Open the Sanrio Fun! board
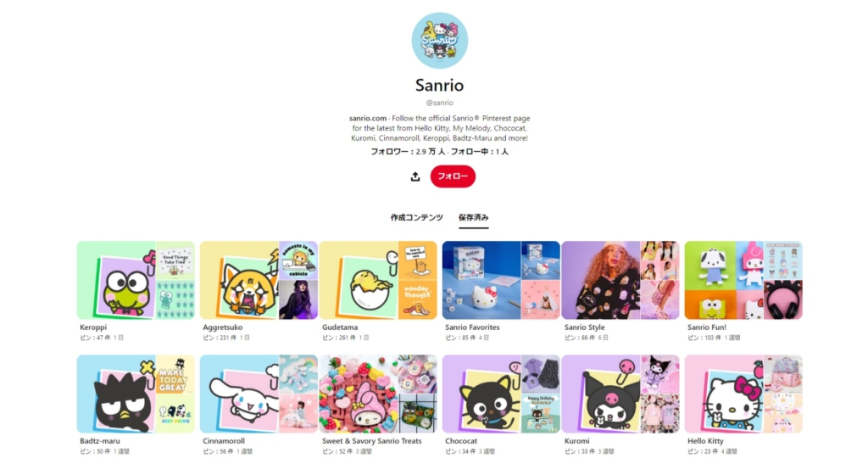Image resolution: width=868 pixels, height=464 pixels. click(x=743, y=280)
